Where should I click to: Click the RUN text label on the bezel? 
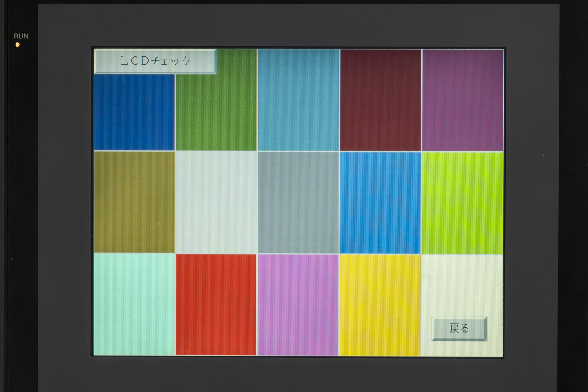coord(21,36)
